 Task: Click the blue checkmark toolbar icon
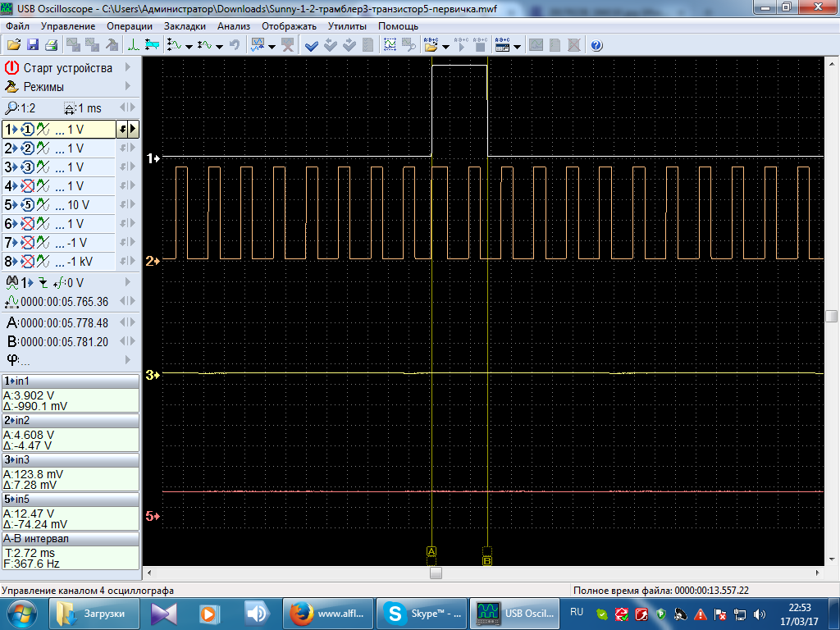312,45
